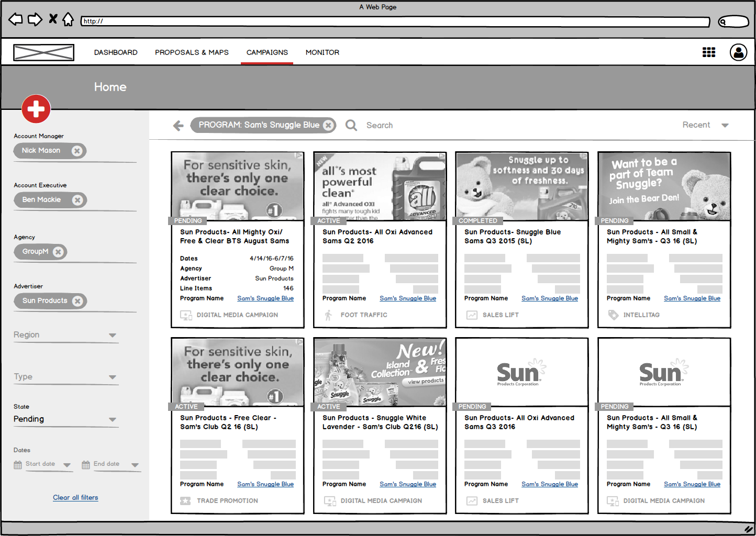Open program link on All Oxi Advanced Q2 card

408,298
